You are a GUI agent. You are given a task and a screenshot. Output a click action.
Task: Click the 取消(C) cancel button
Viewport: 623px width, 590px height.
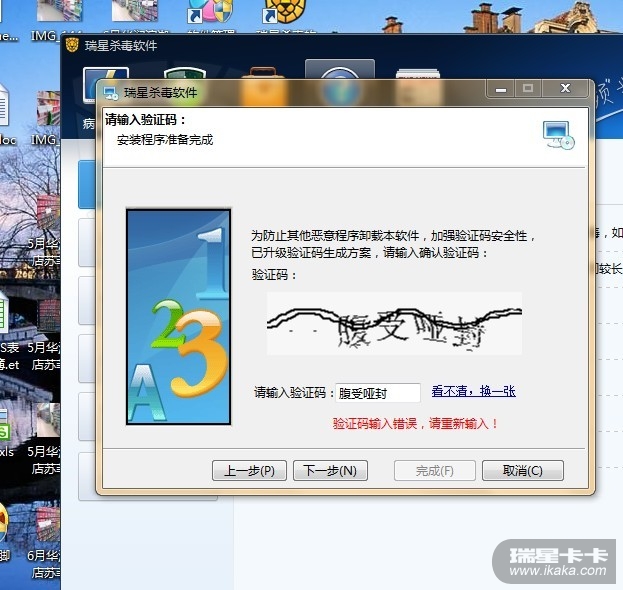(x=523, y=471)
